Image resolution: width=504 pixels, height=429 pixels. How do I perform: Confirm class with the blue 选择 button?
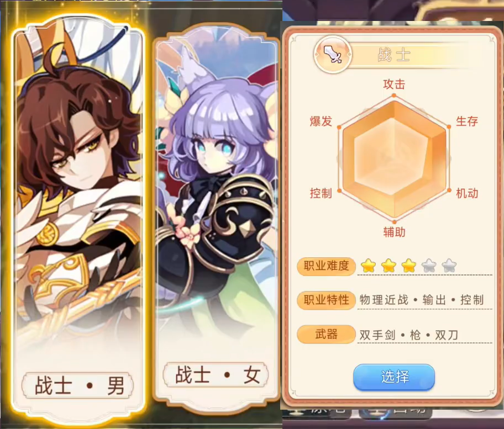coord(394,377)
